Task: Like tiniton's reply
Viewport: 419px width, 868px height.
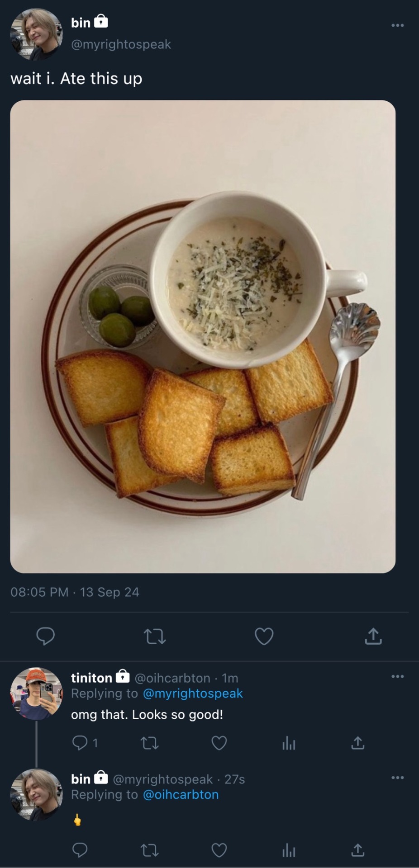Action: 219,743
